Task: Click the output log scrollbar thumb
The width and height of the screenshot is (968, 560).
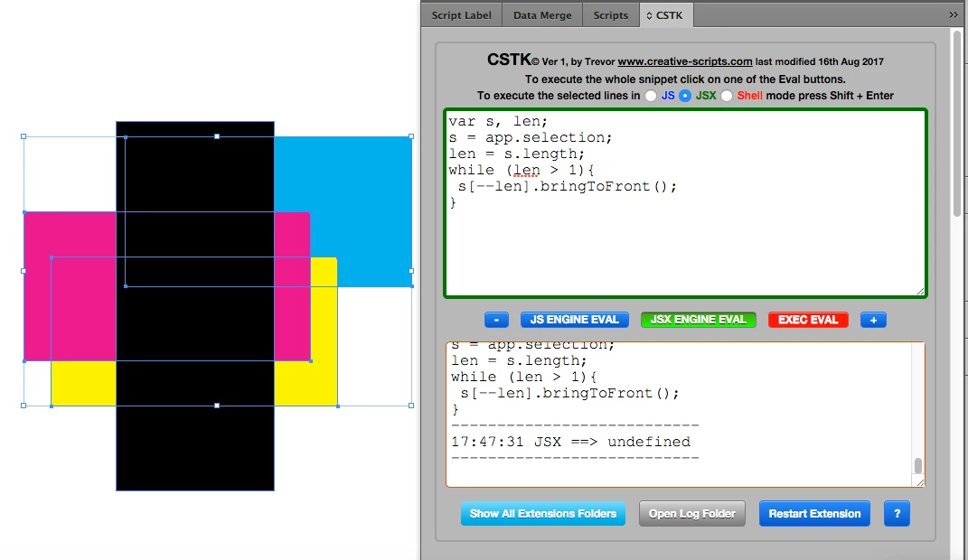Action: click(x=918, y=465)
